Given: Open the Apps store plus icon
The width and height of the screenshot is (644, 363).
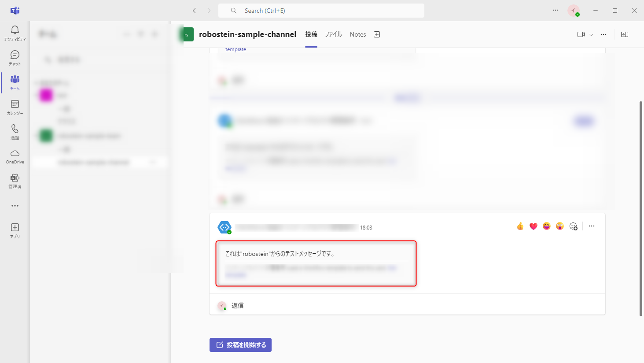Looking at the screenshot, I should tap(15, 230).
